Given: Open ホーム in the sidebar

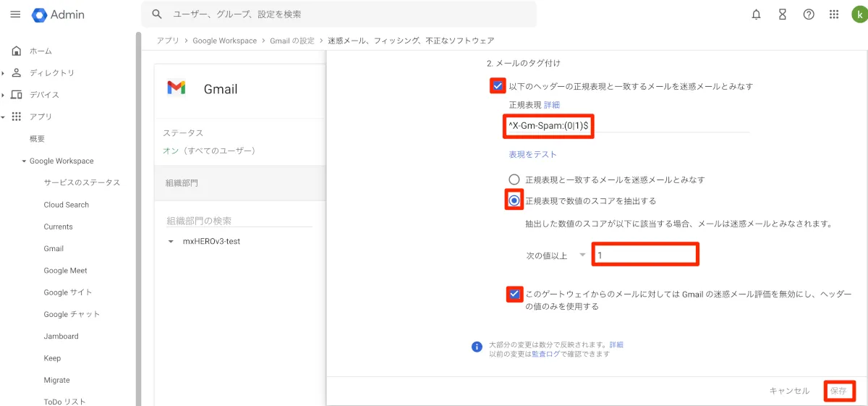Looking at the screenshot, I should pyautogui.click(x=41, y=51).
